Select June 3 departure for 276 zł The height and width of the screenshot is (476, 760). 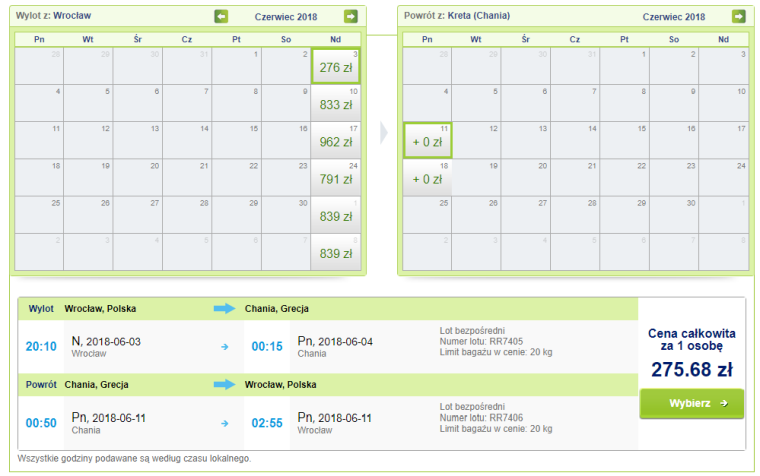(x=335, y=66)
